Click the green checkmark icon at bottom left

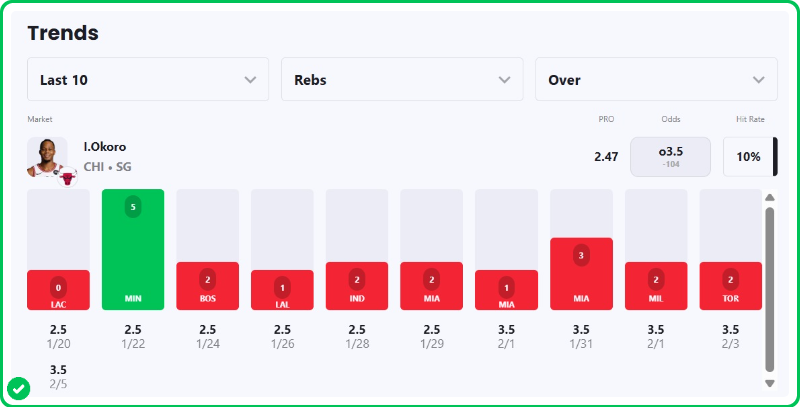pyautogui.click(x=17, y=388)
